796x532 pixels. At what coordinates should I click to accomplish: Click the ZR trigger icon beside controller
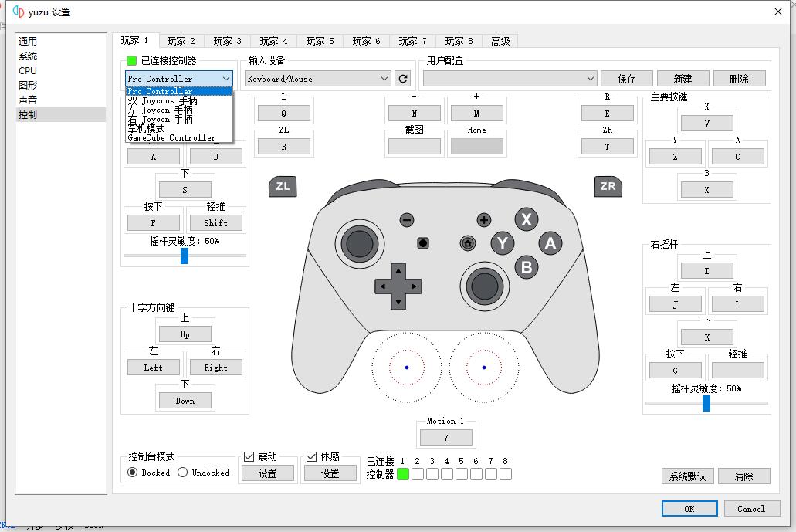[x=608, y=186]
